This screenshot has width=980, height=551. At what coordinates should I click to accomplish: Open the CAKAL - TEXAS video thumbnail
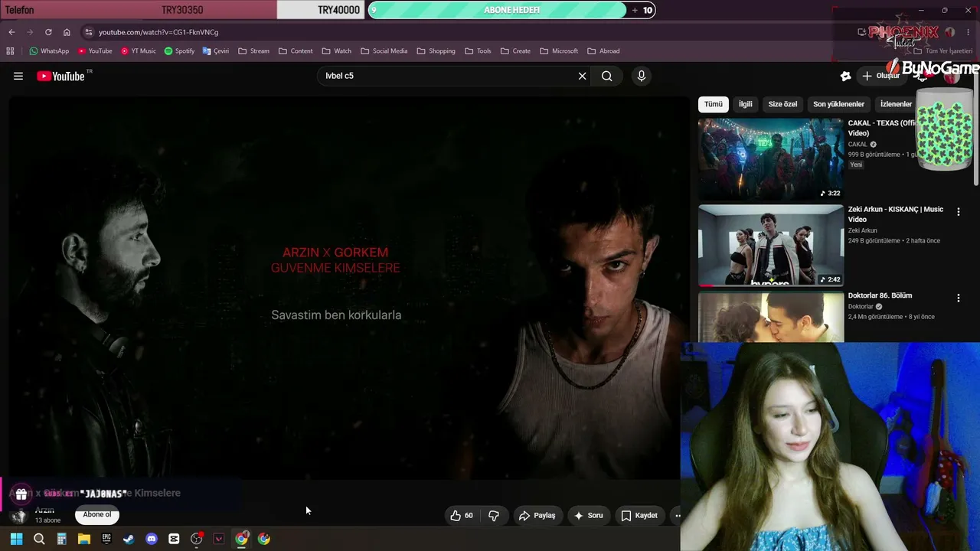click(771, 159)
